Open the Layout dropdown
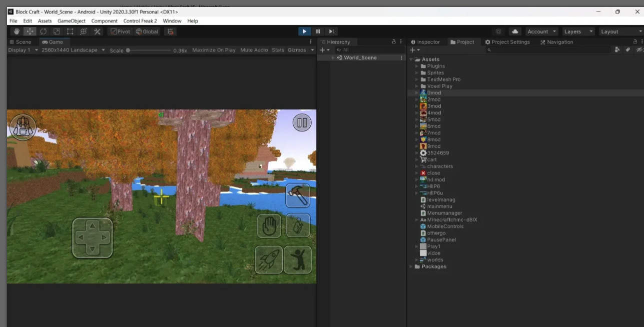 click(x=620, y=31)
